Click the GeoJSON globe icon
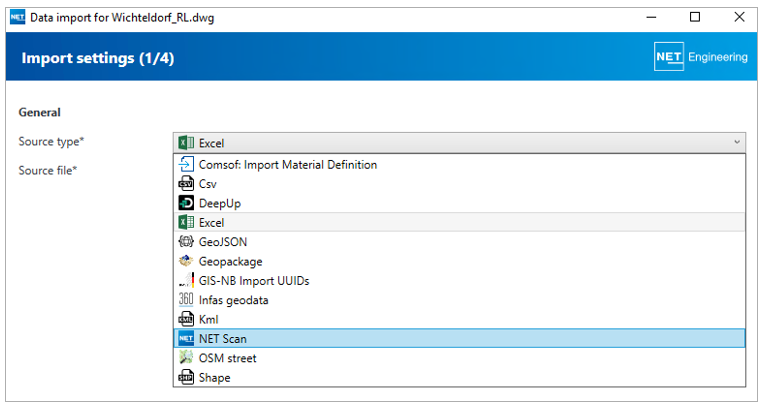Image resolution: width=763 pixels, height=411 pixels. pos(186,242)
